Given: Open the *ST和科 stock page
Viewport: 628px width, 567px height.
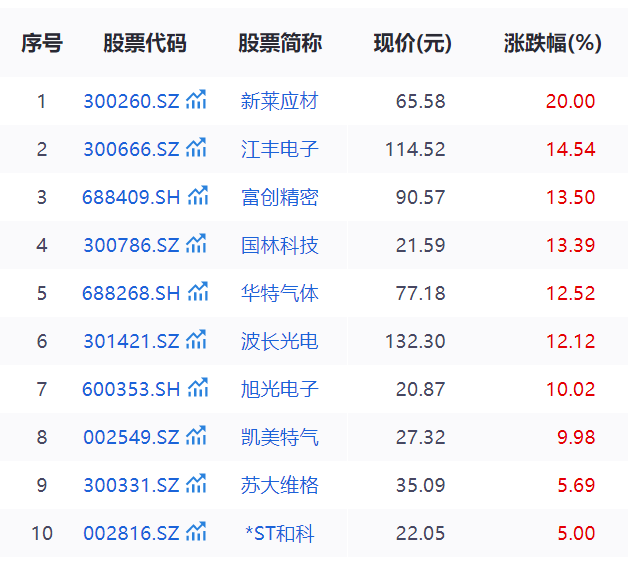Looking at the screenshot, I should point(279,533).
